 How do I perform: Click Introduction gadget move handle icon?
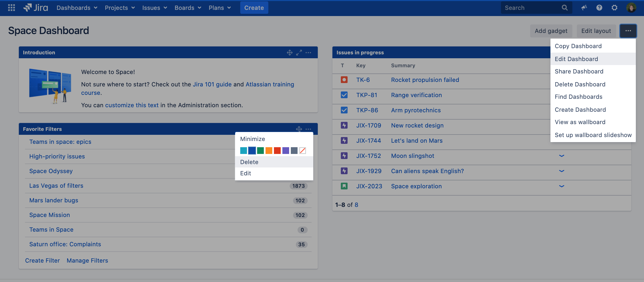click(290, 53)
